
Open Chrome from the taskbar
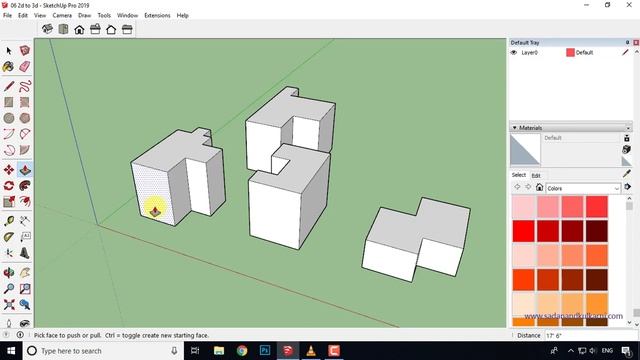tap(242, 351)
